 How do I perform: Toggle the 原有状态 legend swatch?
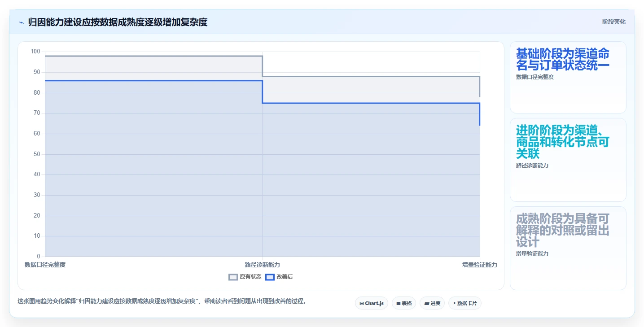(x=233, y=277)
